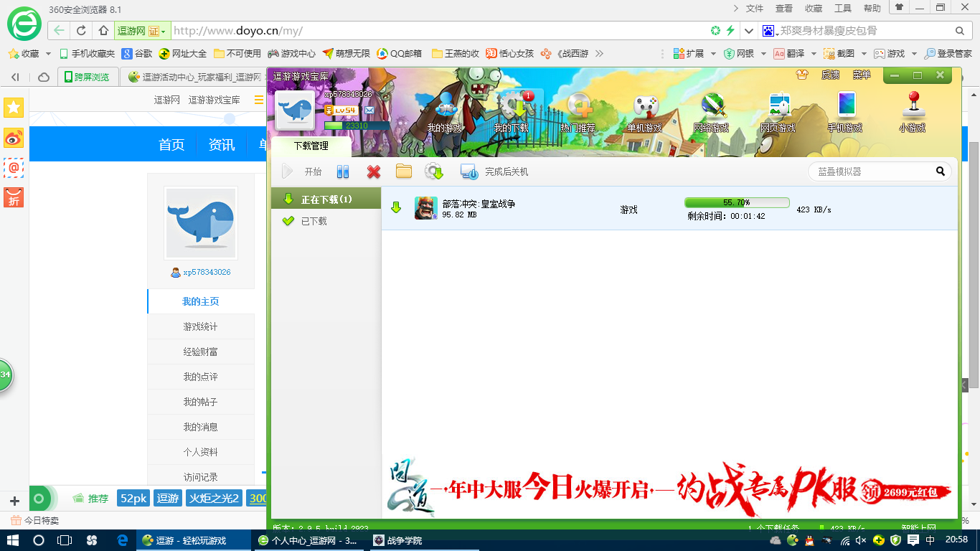Viewport: 980px width, 551px height.
Task: Open the 工具 menu
Action: [x=843, y=8]
